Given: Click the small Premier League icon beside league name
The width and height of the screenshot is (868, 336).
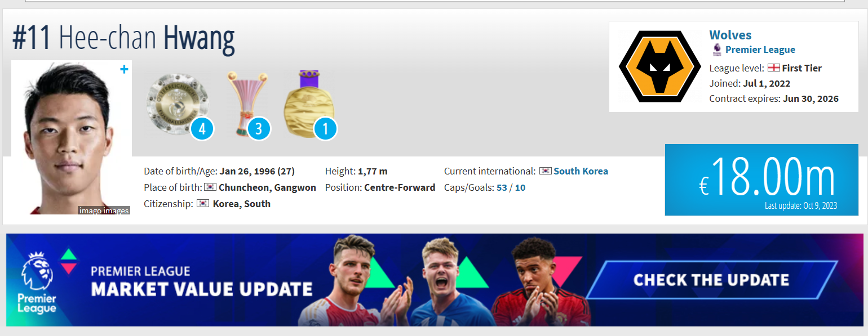Looking at the screenshot, I should click(716, 50).
